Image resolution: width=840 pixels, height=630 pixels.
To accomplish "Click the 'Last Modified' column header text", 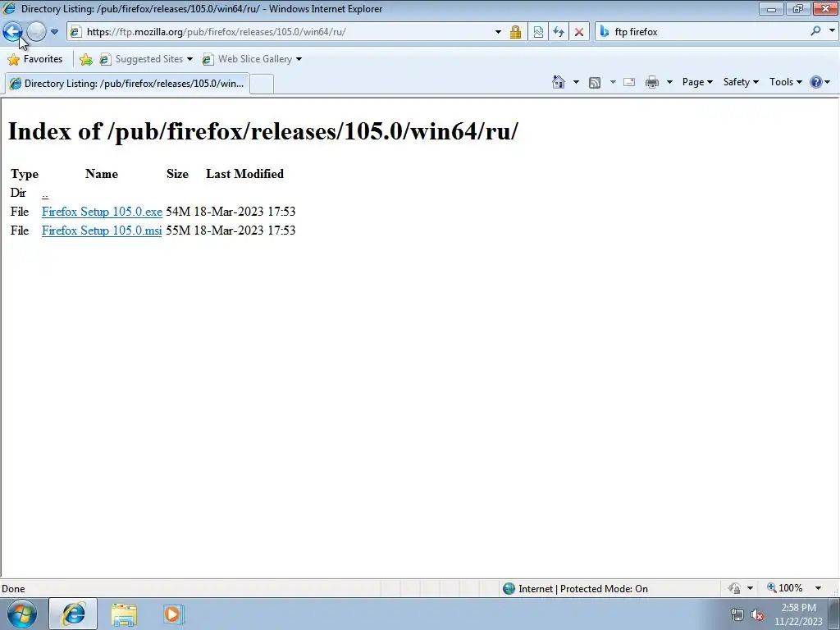I will click(244, 174).
